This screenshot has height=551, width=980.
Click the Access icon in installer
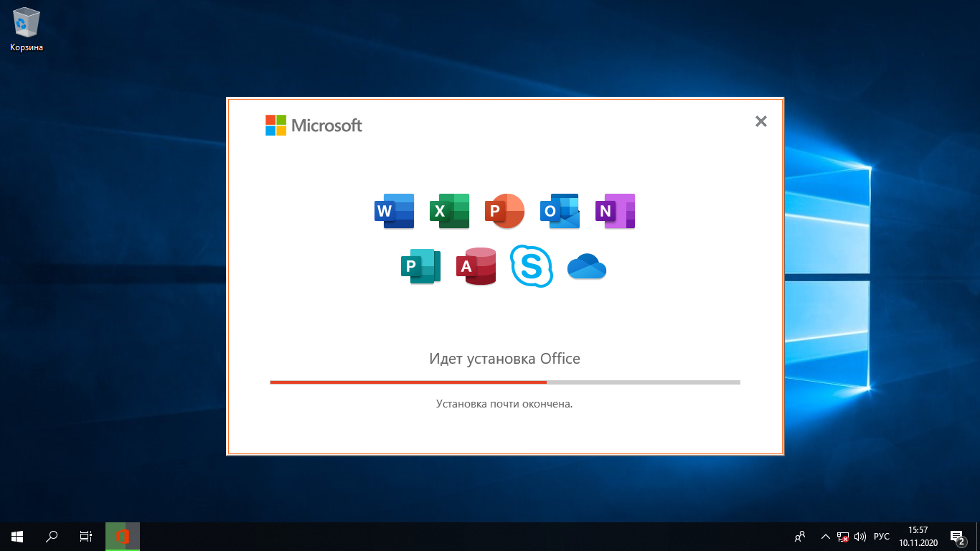click(476, 266)
